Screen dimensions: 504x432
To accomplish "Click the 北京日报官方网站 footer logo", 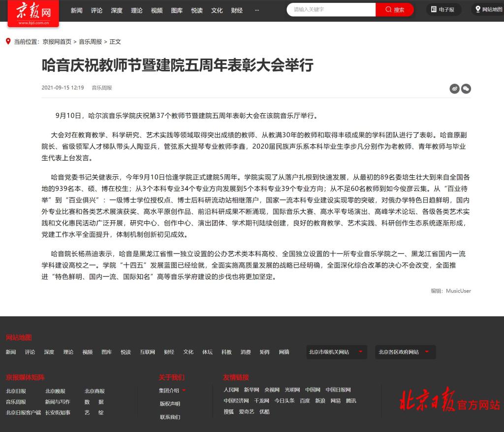I will [x=449, y=399].
